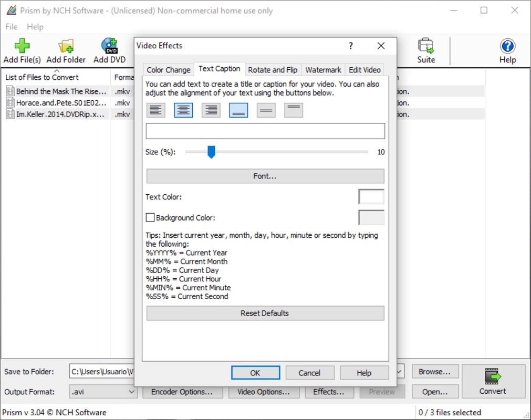Switch to the Color Change tab

click(168, 70)
